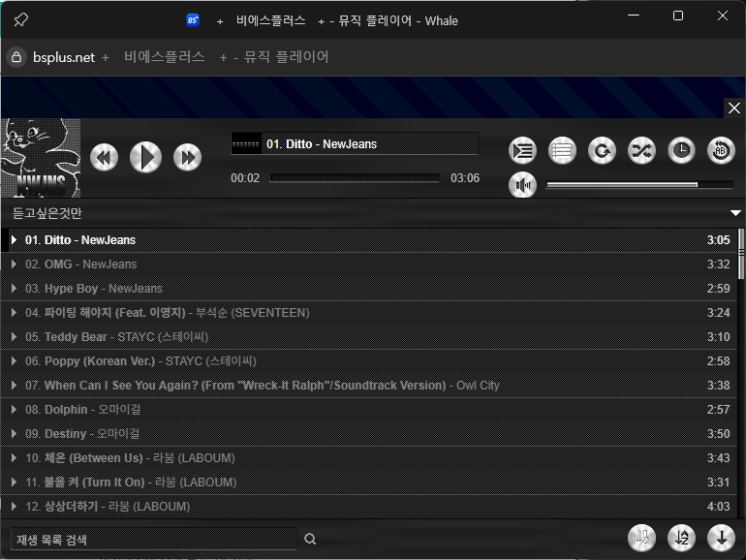
Task: Play track 12. 상상더하기 - 라붐
Action: pyautogui.click(x=369, y=507)
